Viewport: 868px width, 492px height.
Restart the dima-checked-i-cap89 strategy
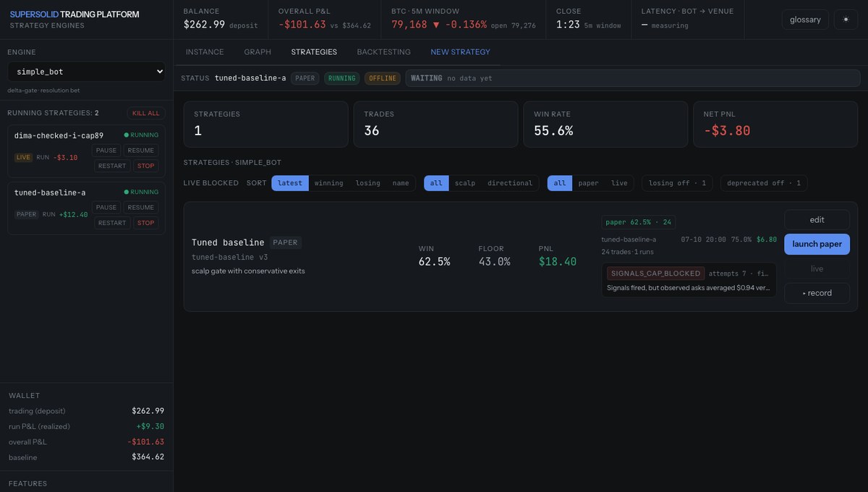point(112,166)
